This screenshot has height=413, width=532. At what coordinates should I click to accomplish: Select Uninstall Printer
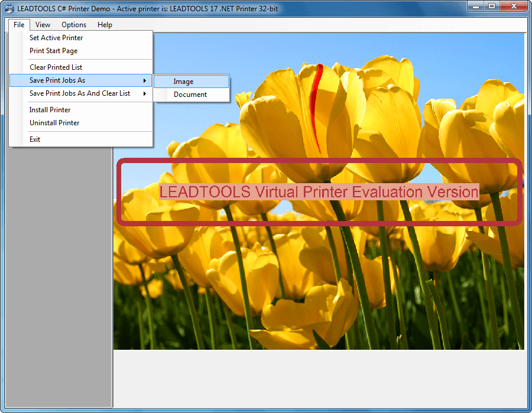pos(81,123)
